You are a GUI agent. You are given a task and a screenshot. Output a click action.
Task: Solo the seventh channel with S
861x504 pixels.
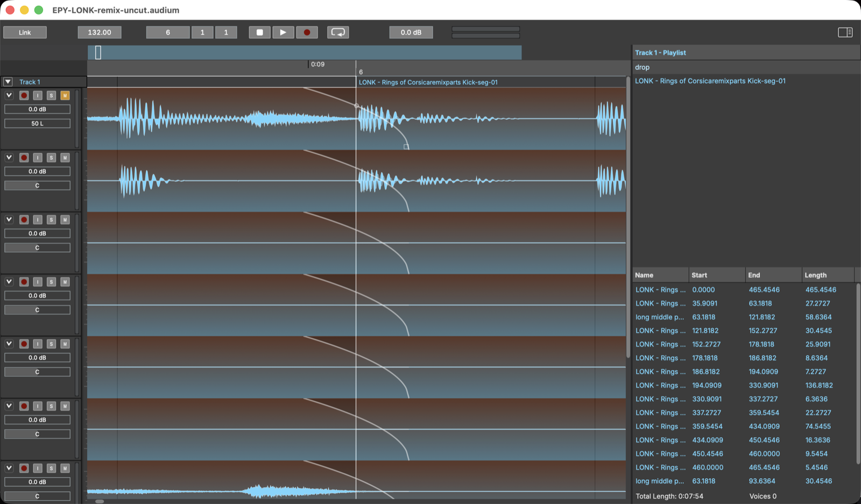click(x=51, y=468)
